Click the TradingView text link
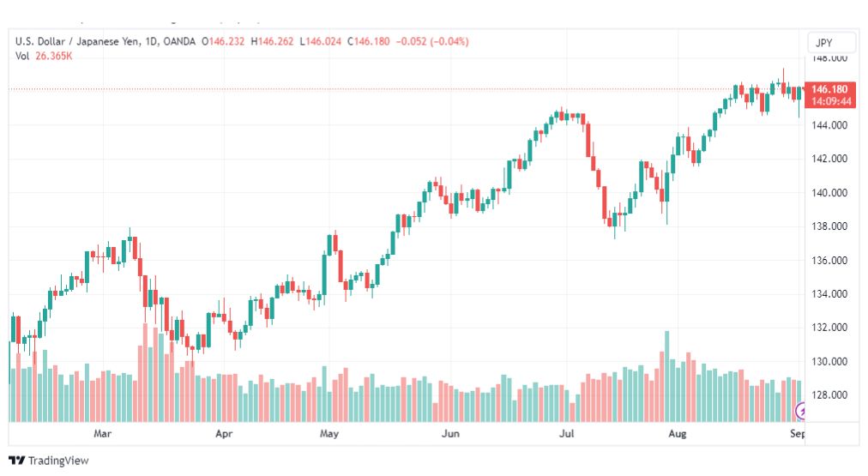Viewport: 868px width, 476px height. [57, 461]
